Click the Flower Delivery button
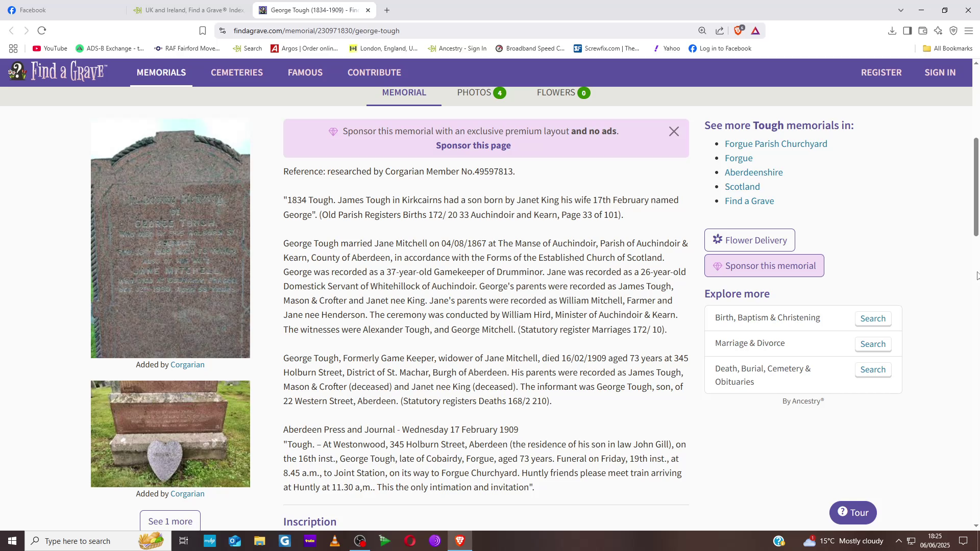980x551 pixels. (749, 240)
